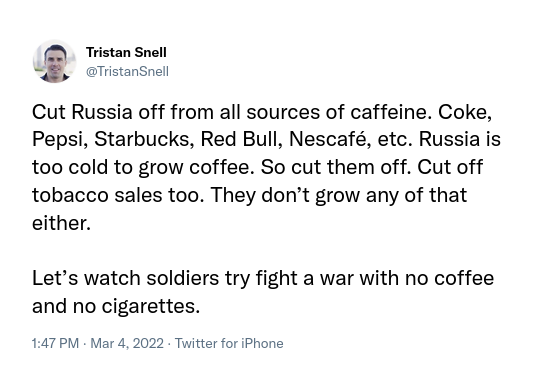Click the display name Tristan Snell
Screen dimensions: 545x386
(126, 52)
